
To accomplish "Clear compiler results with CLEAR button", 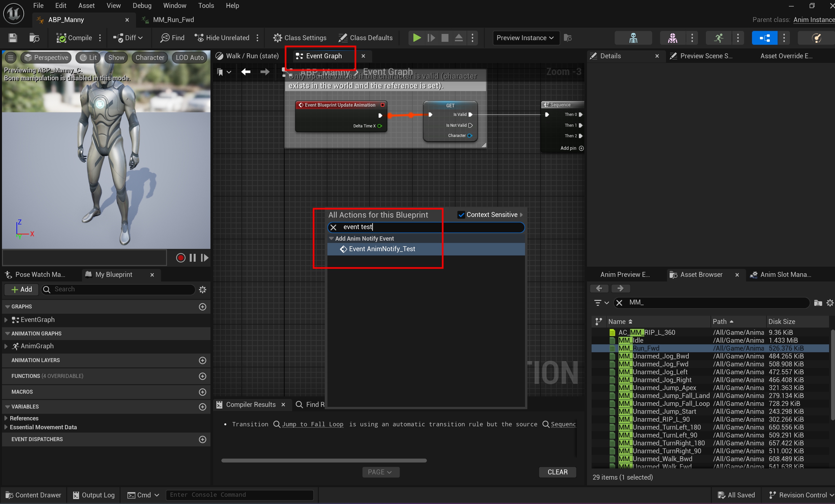I will tap(557, 472).
